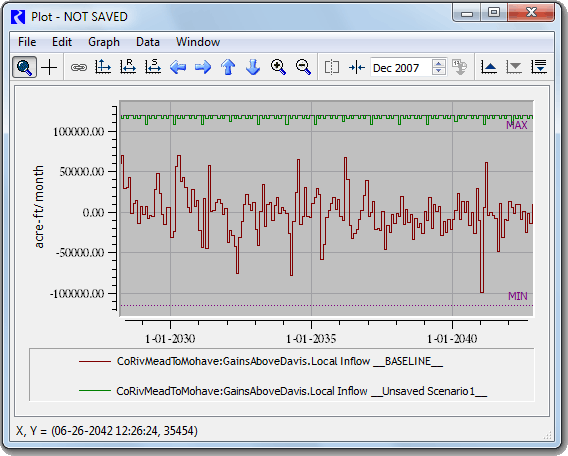Click the Dec 2007 date field
The height and width of the screenshot is (456, 568).
coord(401,68)
